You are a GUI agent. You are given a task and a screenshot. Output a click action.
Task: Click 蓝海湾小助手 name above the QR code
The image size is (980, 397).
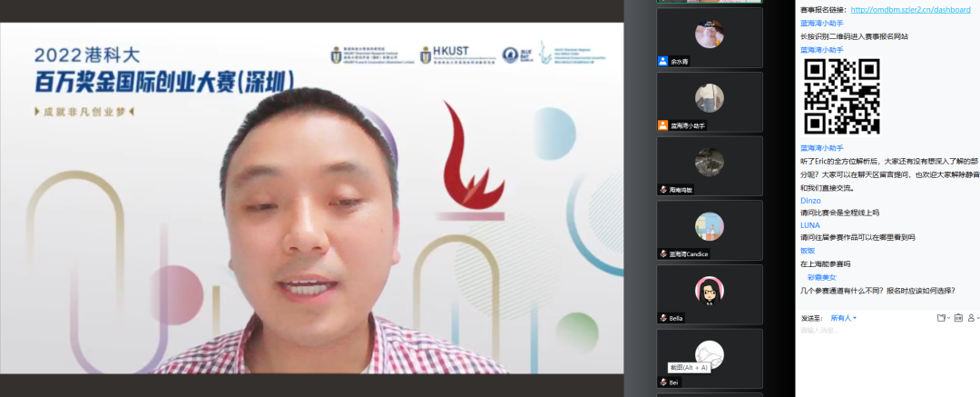tap(822, 49)
